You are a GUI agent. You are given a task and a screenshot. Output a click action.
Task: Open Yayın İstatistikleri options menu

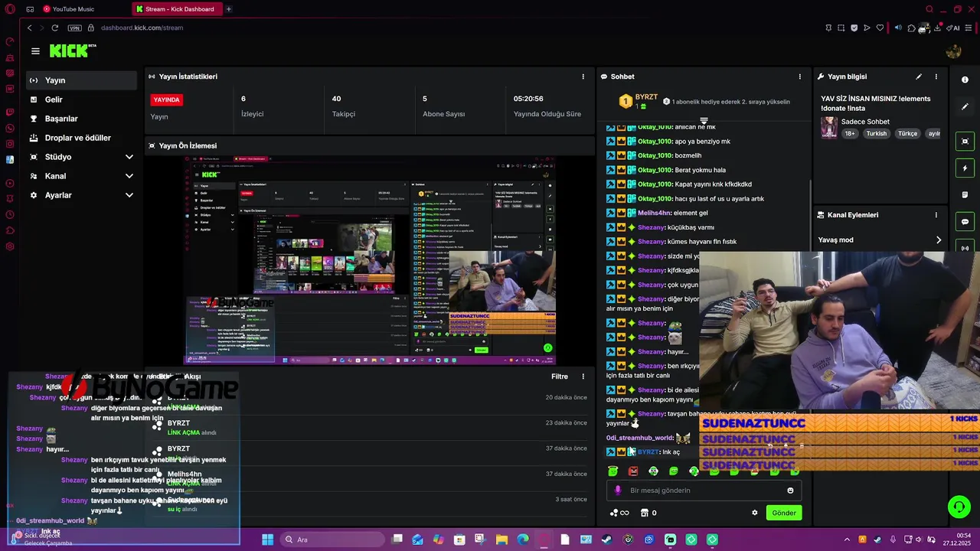pyautogui.click(x=583, y=77)
